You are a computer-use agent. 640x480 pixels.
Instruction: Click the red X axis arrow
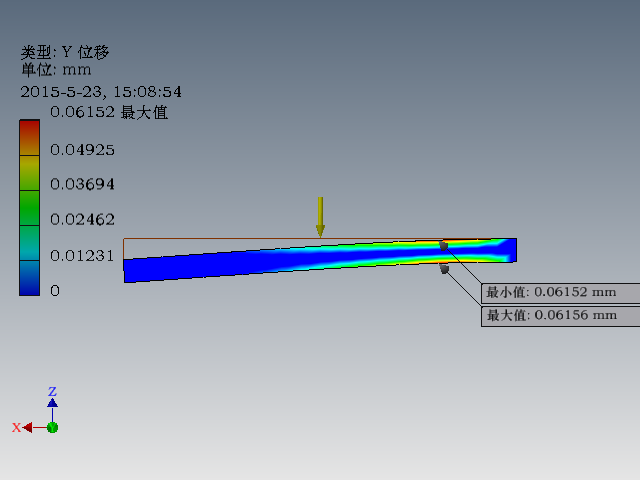(x=28, y=428)
